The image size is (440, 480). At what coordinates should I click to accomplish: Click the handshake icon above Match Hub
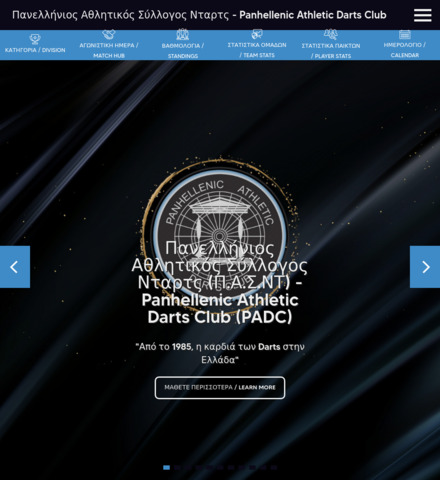click(x=109, y=34)
